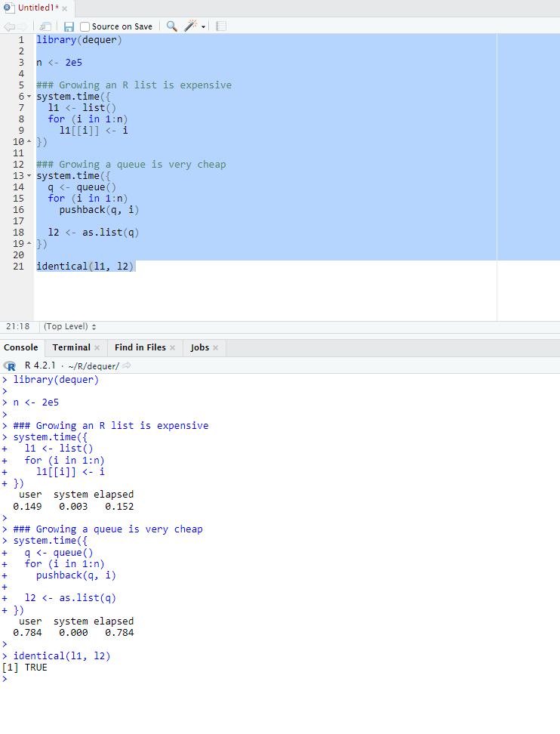Viewport: 560px width, 734px height.
Task: Close the Jobs tab
Action: tap(216, 348)
